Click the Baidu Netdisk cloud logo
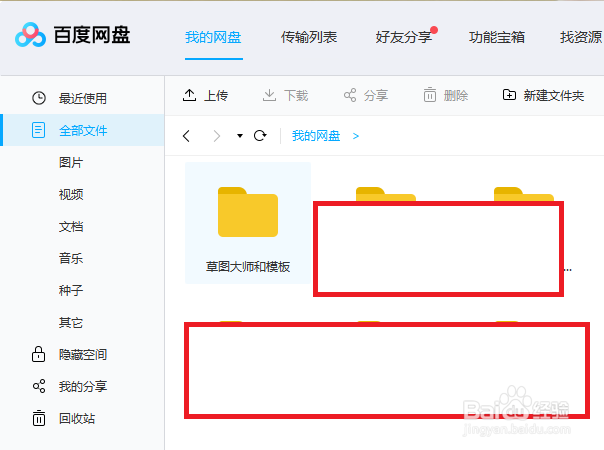This screenshot has width=604, height=450. 30,35
